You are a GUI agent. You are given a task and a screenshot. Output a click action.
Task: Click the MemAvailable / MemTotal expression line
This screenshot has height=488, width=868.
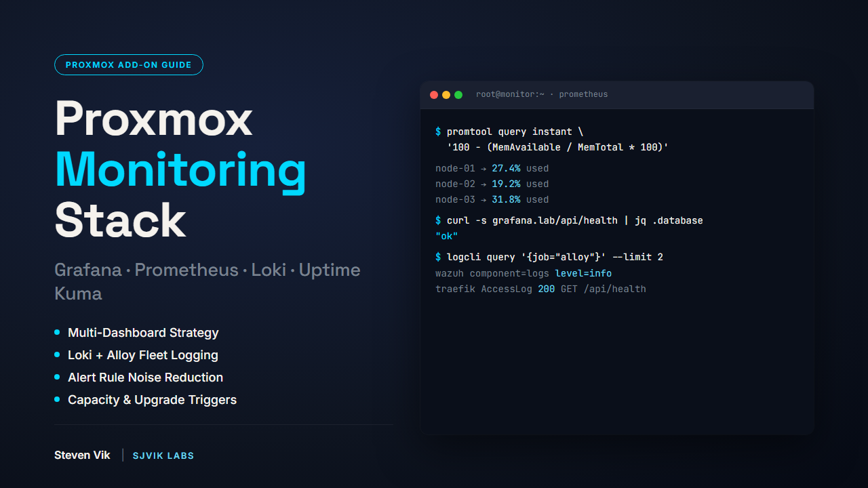(557, 147)
